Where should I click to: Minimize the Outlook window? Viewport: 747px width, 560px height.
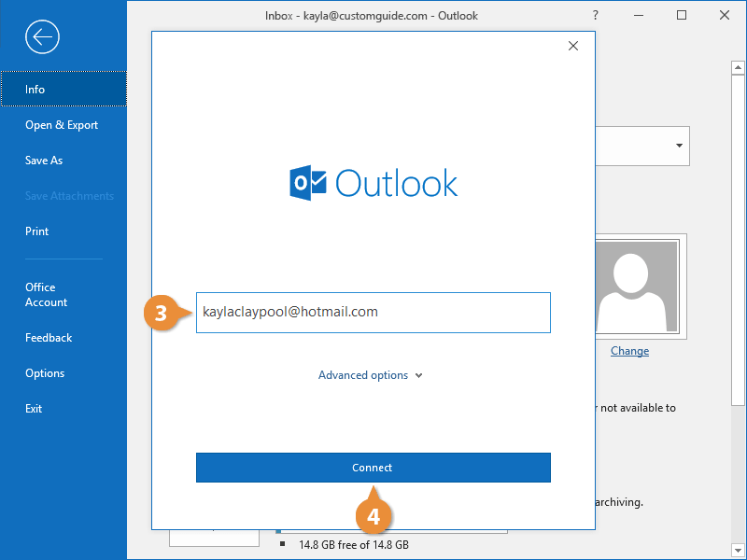tap(639, 15)
